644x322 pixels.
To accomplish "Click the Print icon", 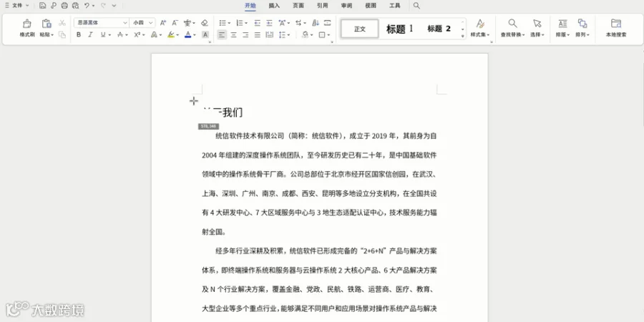I will [64, 6].
